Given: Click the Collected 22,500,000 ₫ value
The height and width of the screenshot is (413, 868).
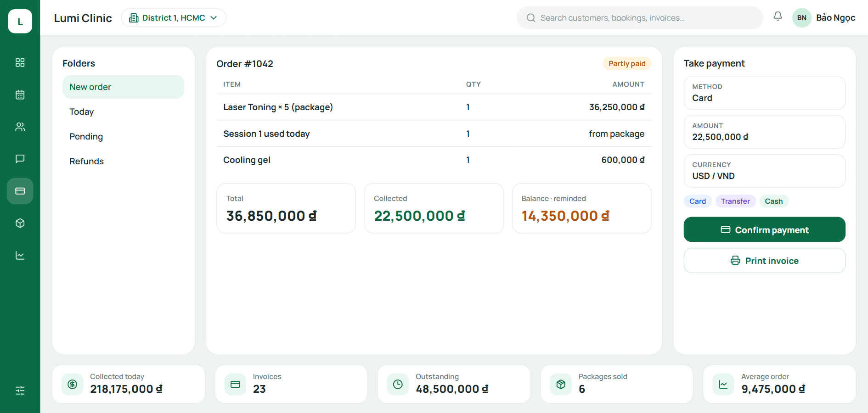Looking at the screenshot, I should pyautogui.click(x=419, y=216).
